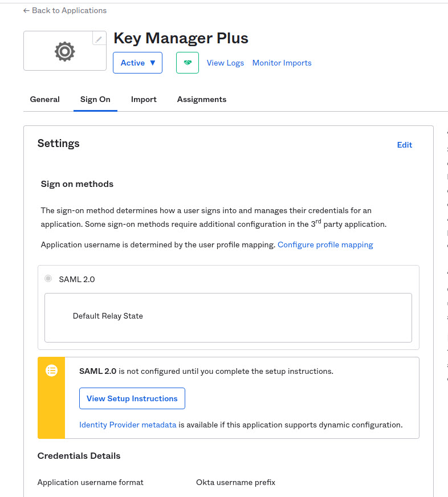Image resolution: width=448 pixels, height=497 pixels.
Task: Click the yellow list icon in the SAML notice
Action: tap(51, 370)
